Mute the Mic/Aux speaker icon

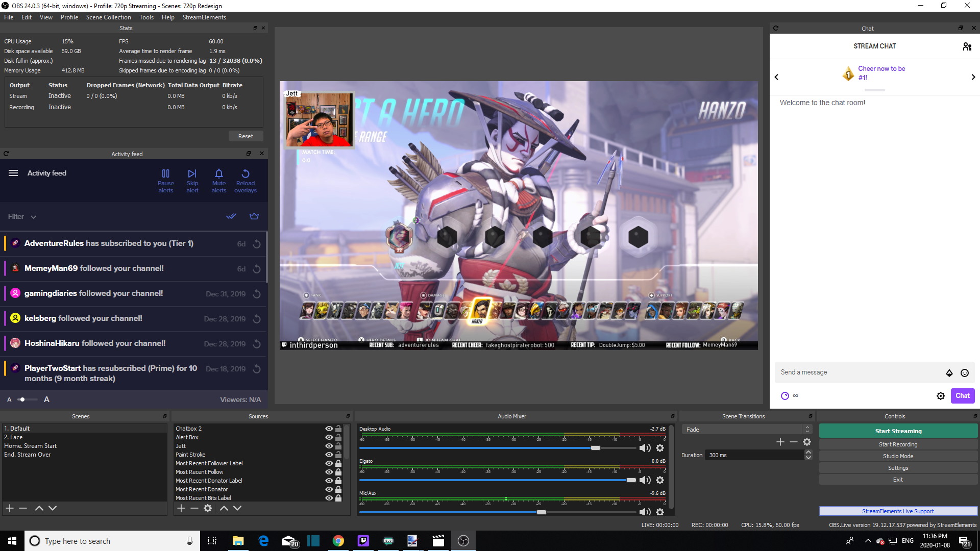tap(645, 512)
